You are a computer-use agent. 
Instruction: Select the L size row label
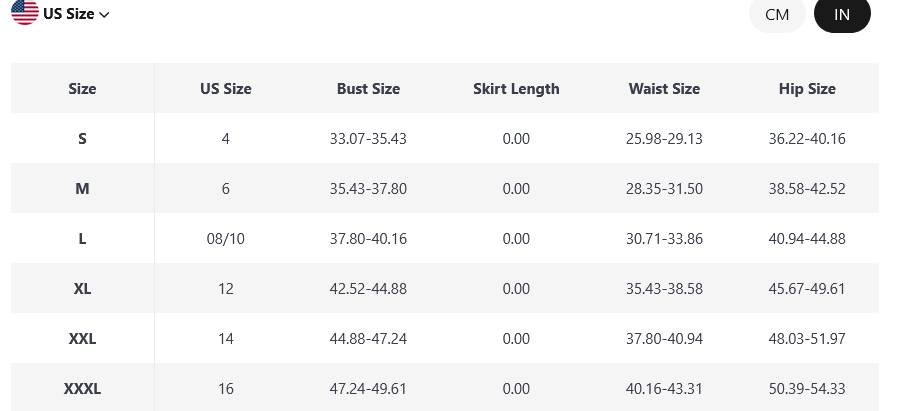[x=82, y=239]
